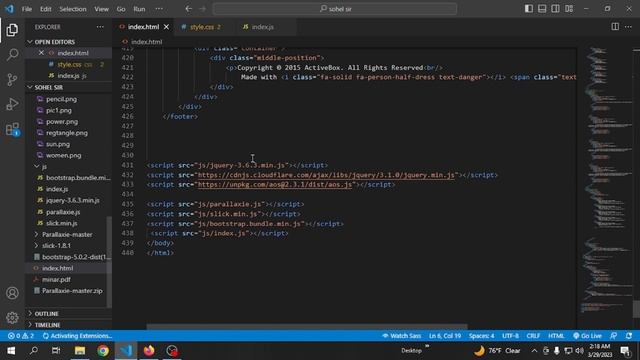Open Run and Debug view

pyautogui.click(x=12, y=104)
